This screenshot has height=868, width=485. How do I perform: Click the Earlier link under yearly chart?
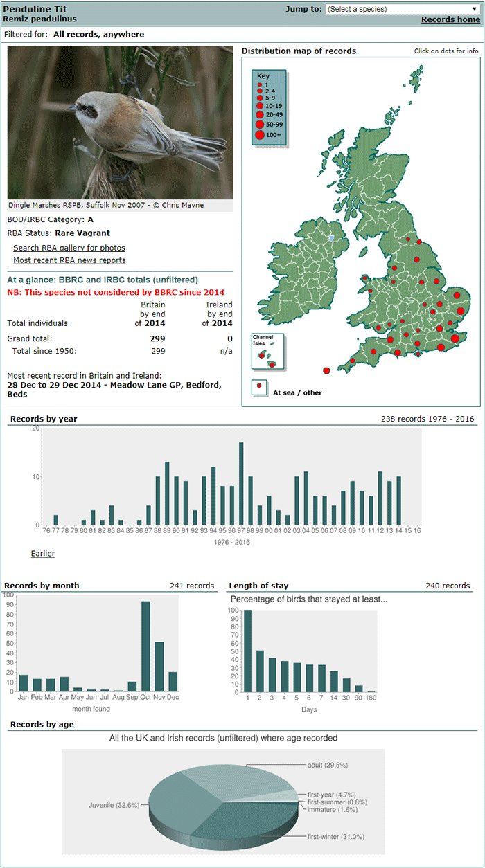(x=43, y=553)
